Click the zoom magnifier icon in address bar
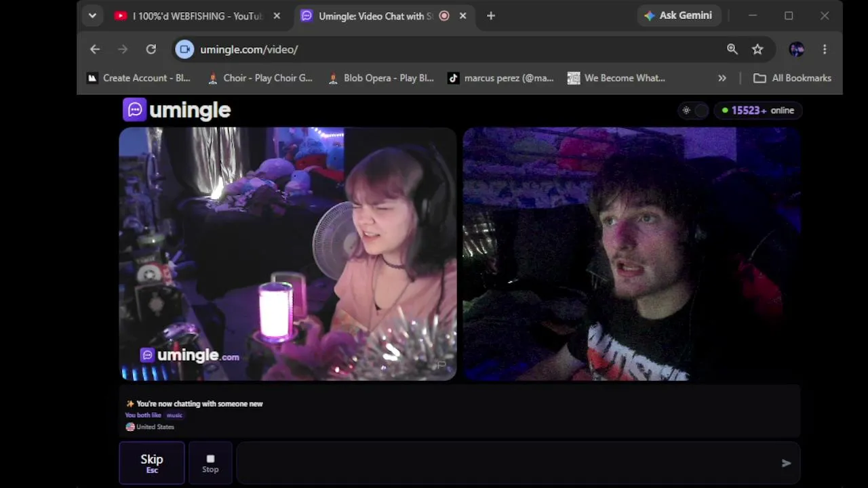Viewport: 868px width, 488px height. [x=732, y=49]
